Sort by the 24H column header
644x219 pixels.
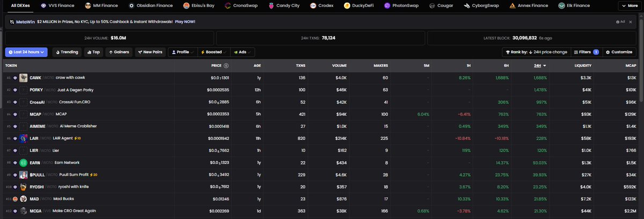click(x=540, y=65)
